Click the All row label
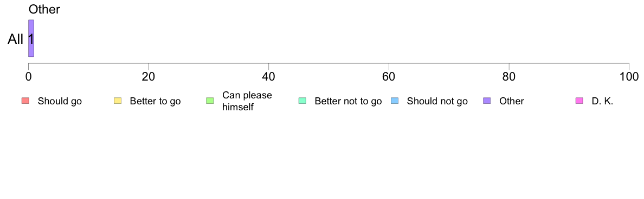This screenshot has width=644, height=199. coord(15,39)
